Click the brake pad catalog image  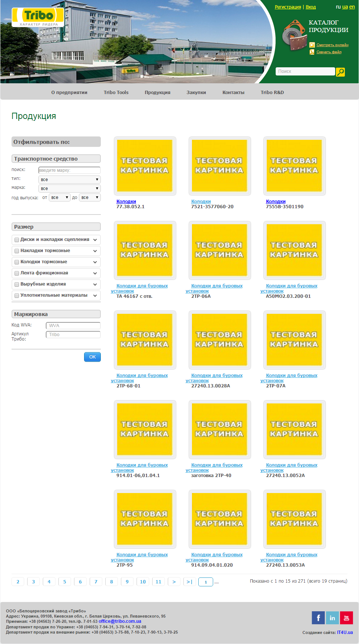point(294,36)
